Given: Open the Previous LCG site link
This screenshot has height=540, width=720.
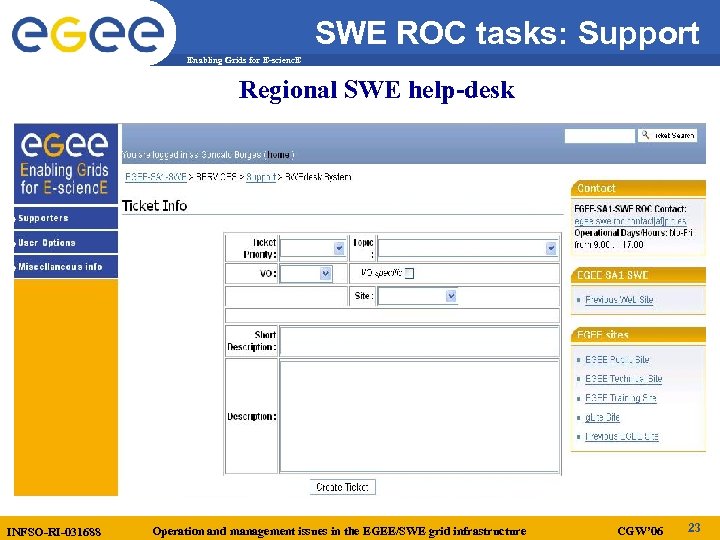Looking at the screenshot, I should pos(622,437).
